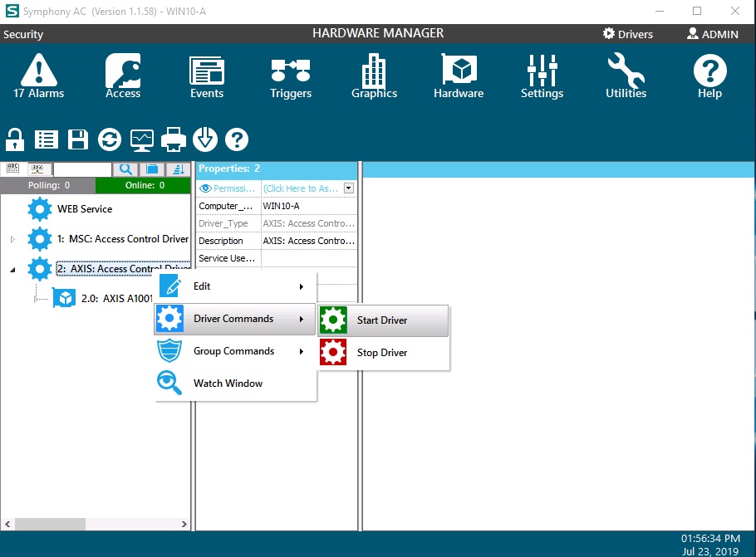Click the Stop Driver red gear icon
Viewport: 756px width, 557px height.
[x=332, y=352]
